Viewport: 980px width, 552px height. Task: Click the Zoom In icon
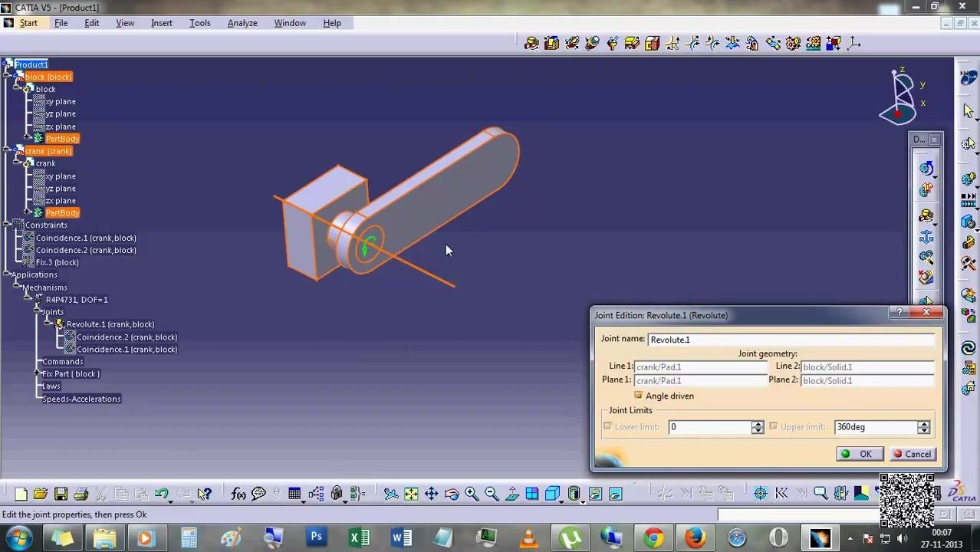pyautogui.click(x=472, y=495)
